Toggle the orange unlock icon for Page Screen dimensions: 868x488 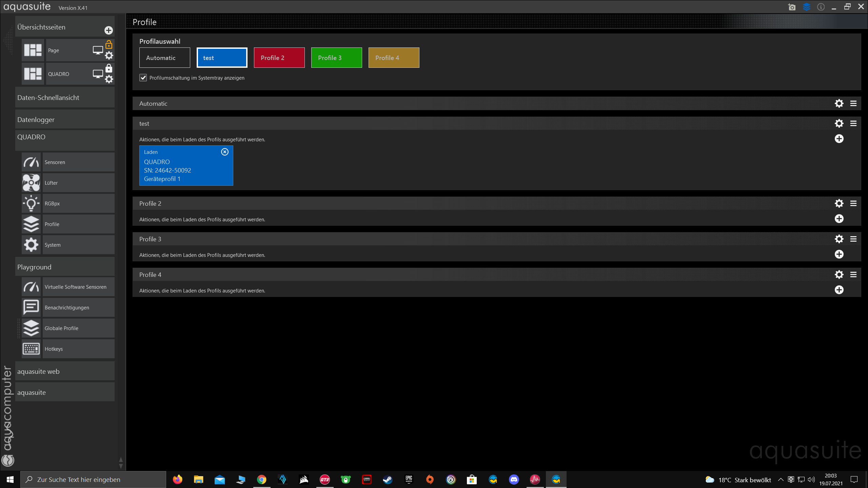[109, 45]
